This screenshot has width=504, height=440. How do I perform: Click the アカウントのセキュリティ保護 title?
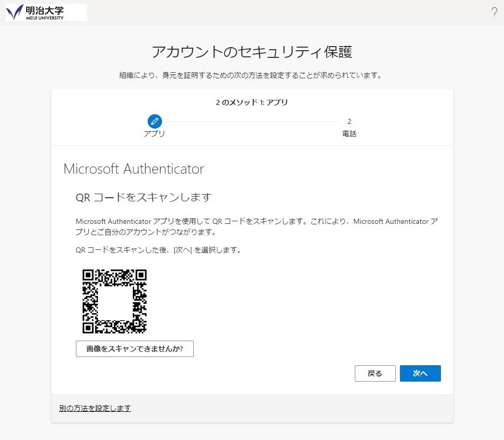click(252, 52)
